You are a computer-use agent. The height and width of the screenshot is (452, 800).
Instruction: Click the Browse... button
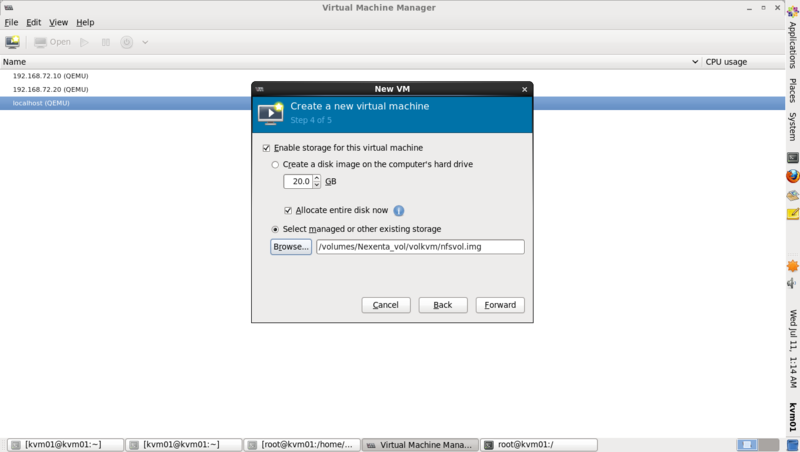click(291, 247)
